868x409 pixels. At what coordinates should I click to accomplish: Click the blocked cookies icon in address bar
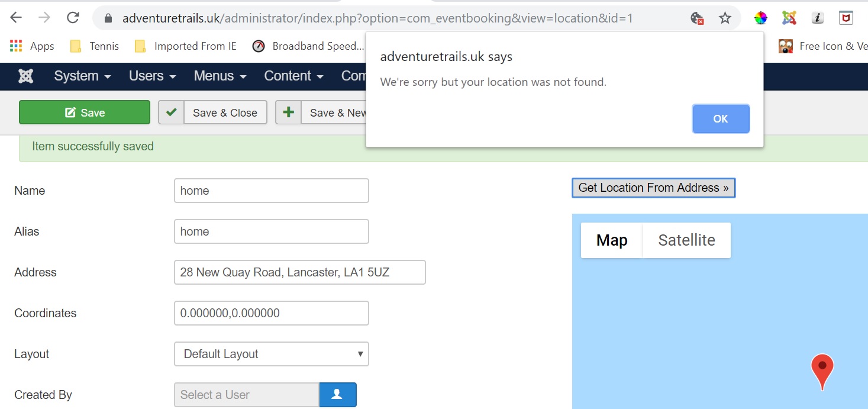(697, 18)
